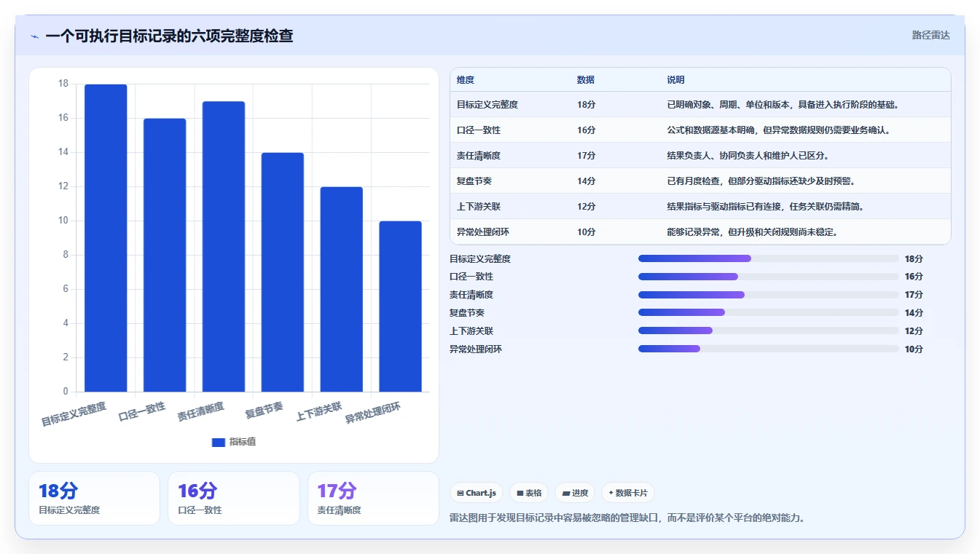This screenshot has width=980, height=554.
Task: Click the y-axis label 18
Action: tap(63, 84)
